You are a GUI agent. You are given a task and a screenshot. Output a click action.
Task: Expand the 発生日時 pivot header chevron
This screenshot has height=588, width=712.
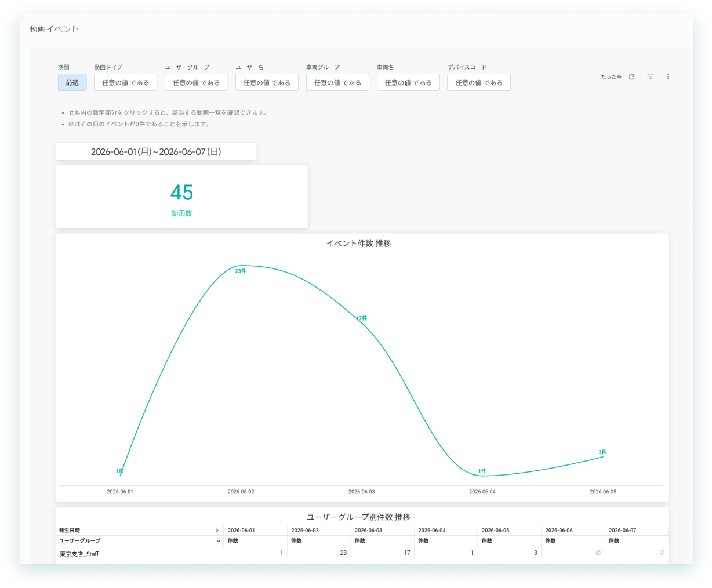point(217,531)
